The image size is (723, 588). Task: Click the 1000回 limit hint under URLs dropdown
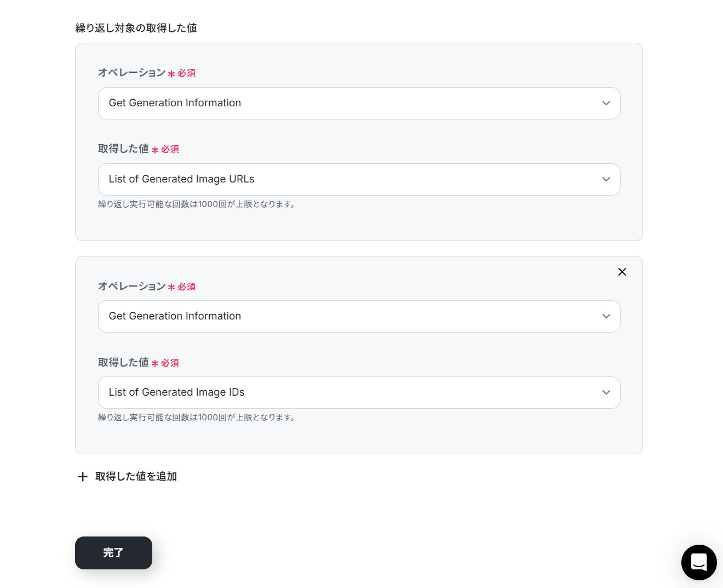197,204
